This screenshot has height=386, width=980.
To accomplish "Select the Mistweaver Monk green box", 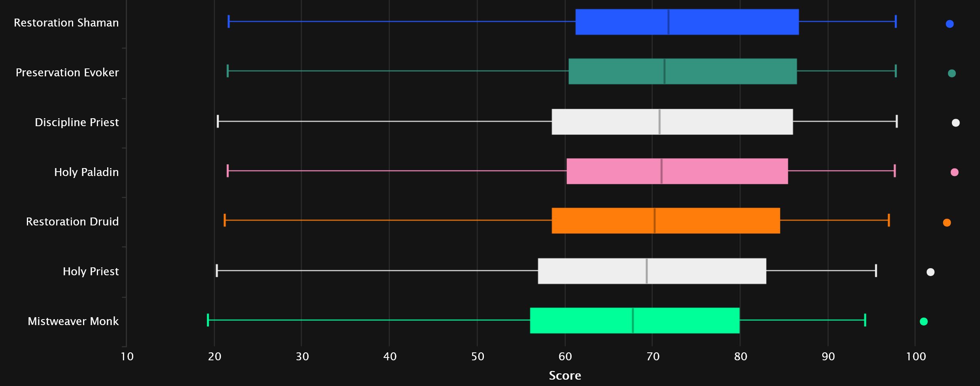I will 634,320.
